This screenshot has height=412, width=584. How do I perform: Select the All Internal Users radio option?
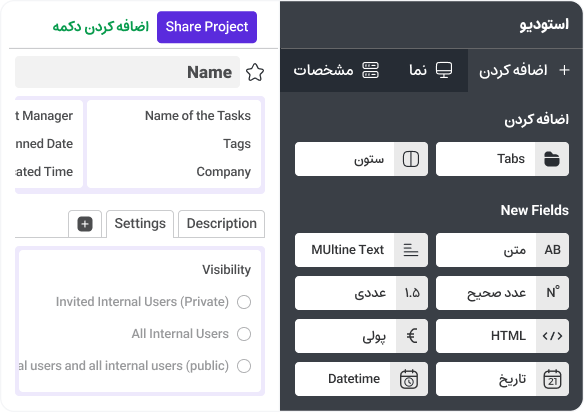pyautogui.click(x=244, y=334)
